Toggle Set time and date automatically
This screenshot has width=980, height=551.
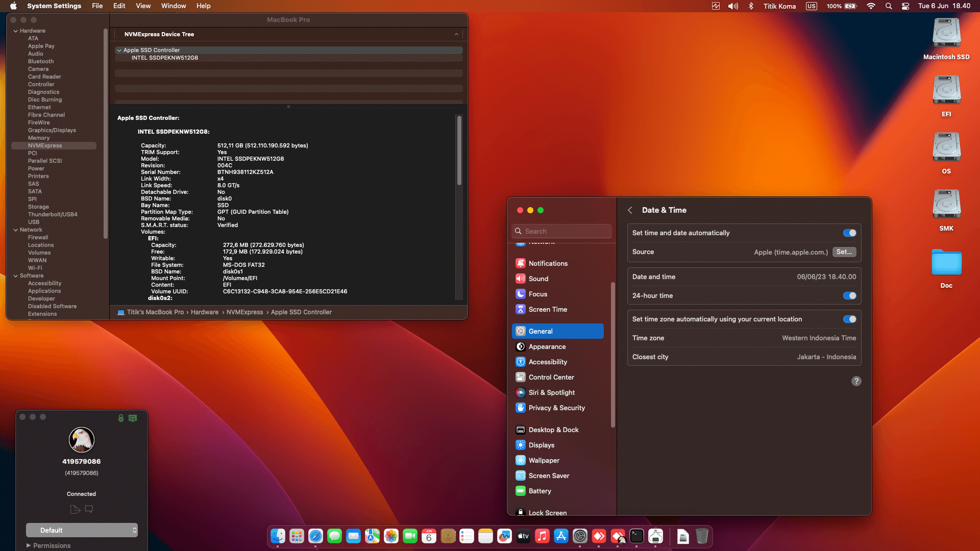click(x=849, y=233)
